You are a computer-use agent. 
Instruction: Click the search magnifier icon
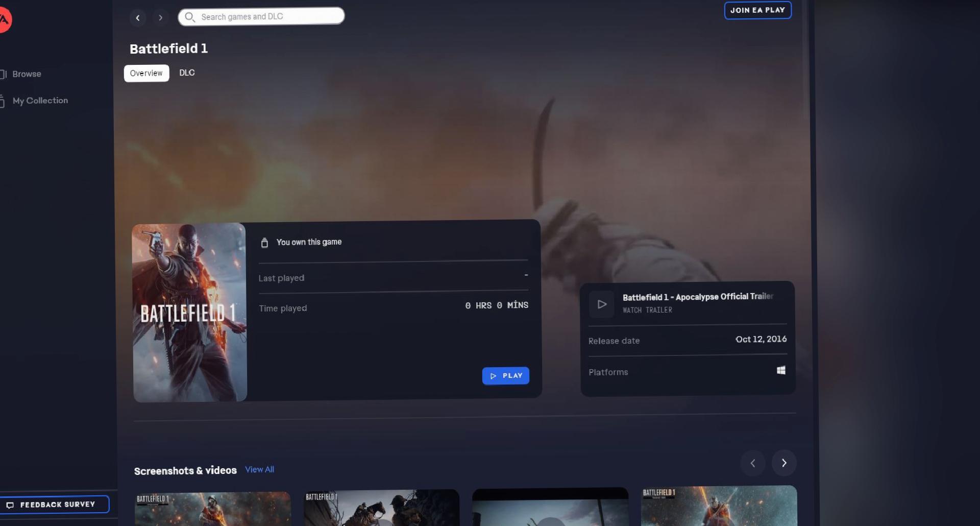190,17
